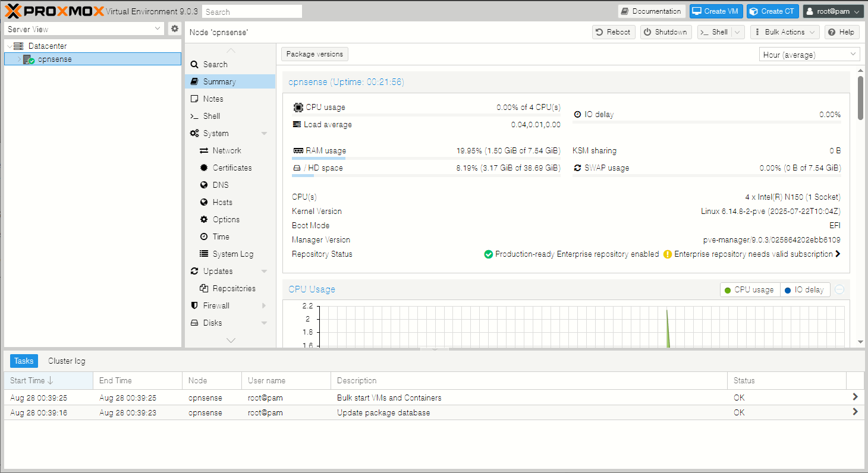The width and height of the screenshot is (868, 473).
Task: Click the Network arrows icon
Action: (x=204, y=150)
